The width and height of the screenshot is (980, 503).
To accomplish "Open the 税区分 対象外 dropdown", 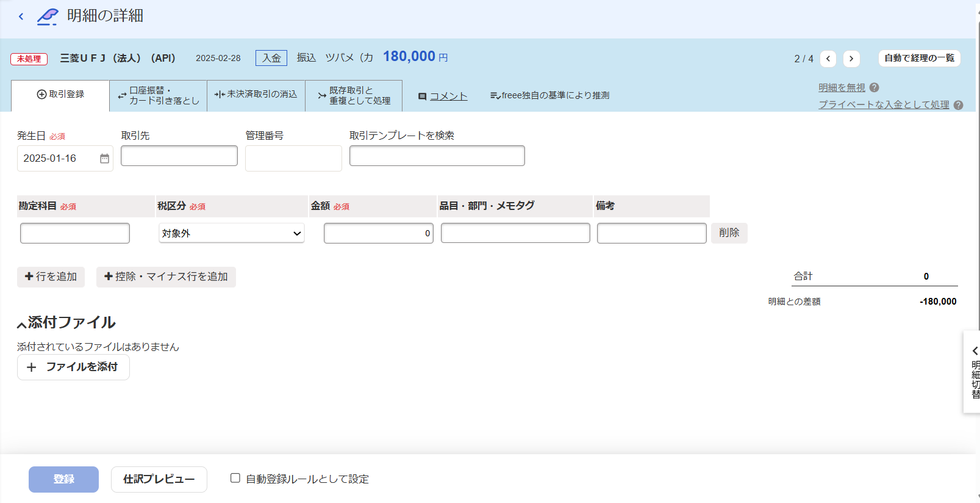I will [232, 233].
